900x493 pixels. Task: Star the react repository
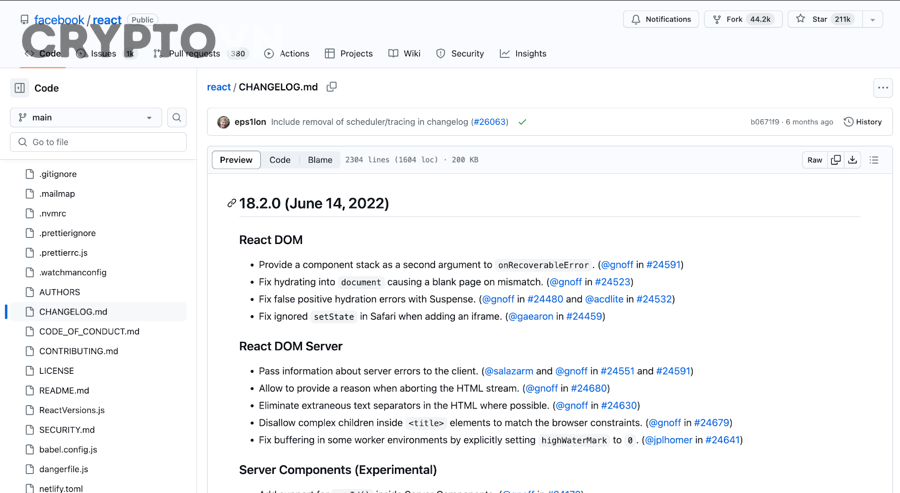click(825, 19)
